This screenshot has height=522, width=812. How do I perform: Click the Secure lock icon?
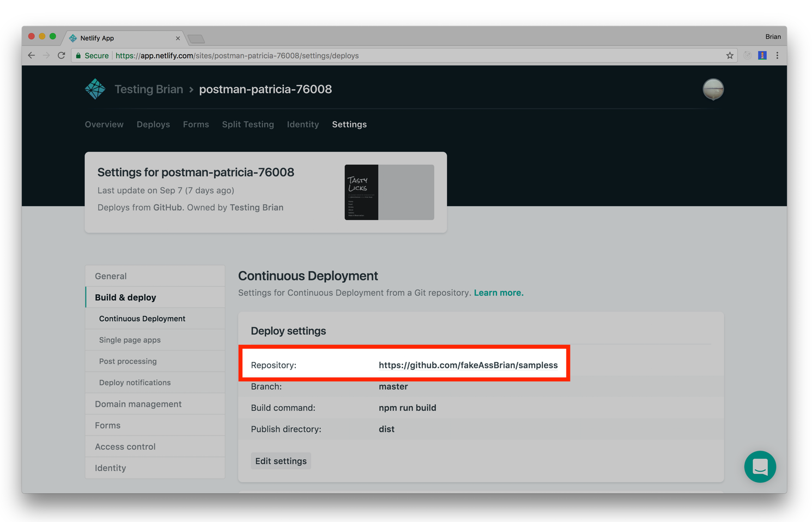point(81,55)
